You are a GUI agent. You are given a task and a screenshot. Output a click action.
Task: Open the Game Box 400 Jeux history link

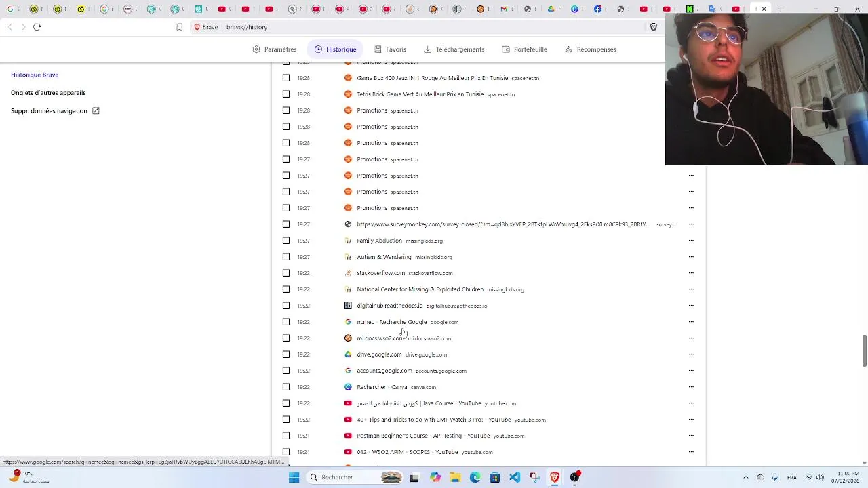[x=433, y=78]
